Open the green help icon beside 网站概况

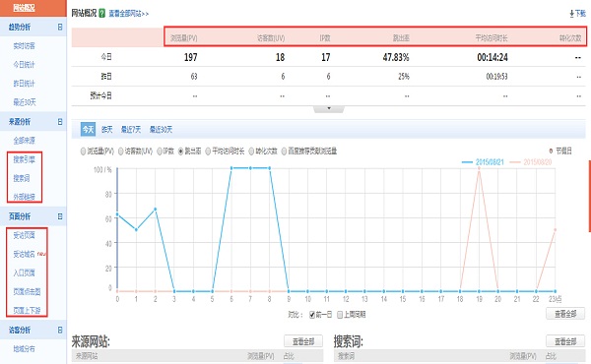tap(101, 13)
